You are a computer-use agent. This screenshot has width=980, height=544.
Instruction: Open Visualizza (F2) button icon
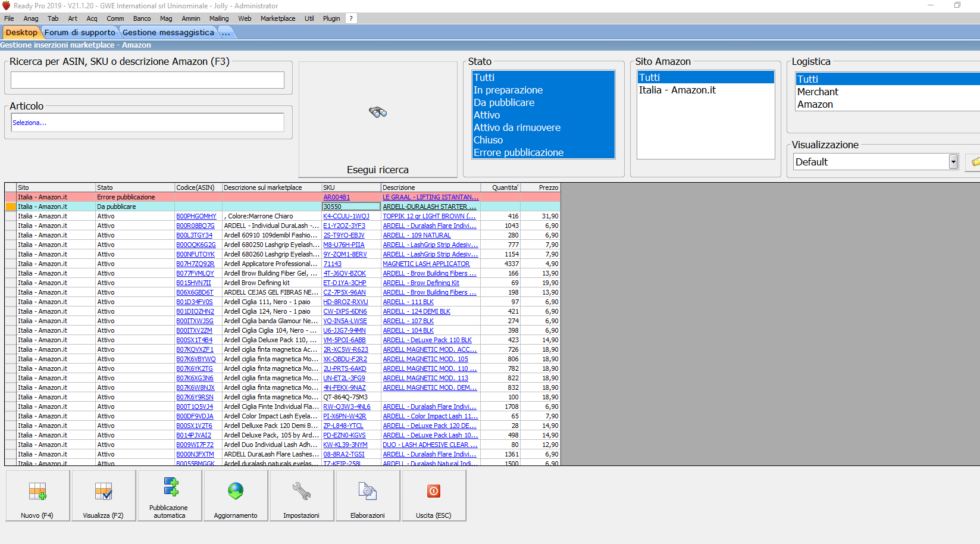pyautogui.click(x=104, y=491)
